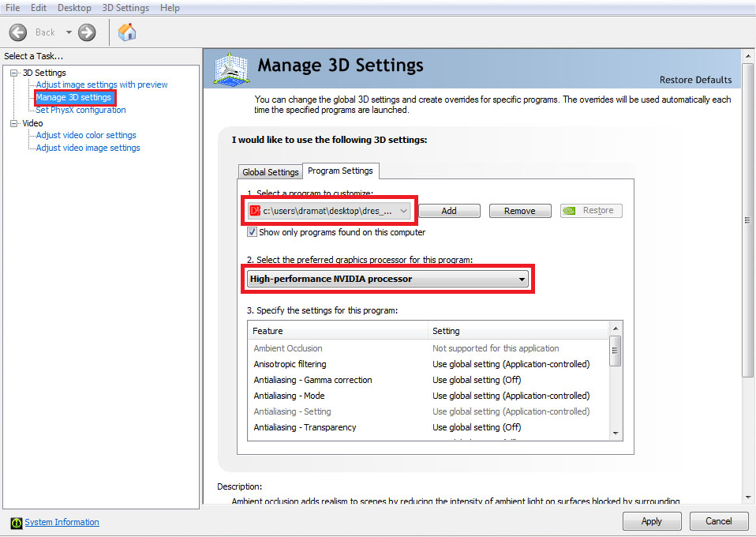The image size is (756, 537).
Task: Click the feature list scroll-up arrow
Action: click(x=616, y=329)
